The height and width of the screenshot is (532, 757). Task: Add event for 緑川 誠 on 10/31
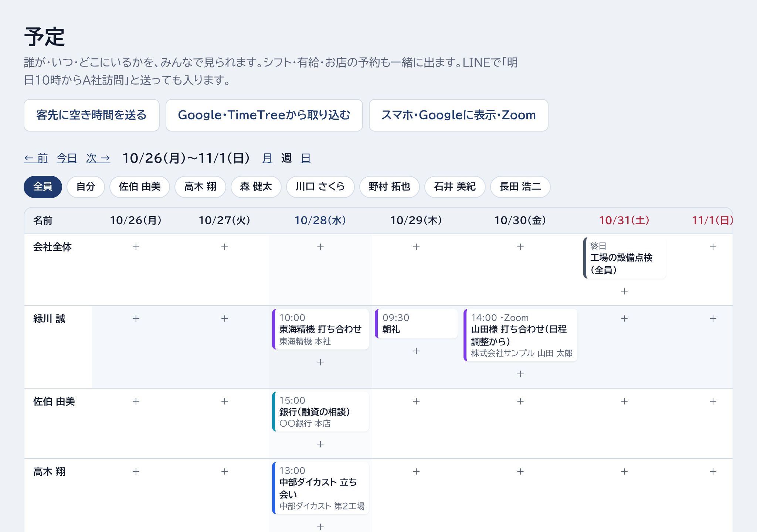[x=624, y=318]
